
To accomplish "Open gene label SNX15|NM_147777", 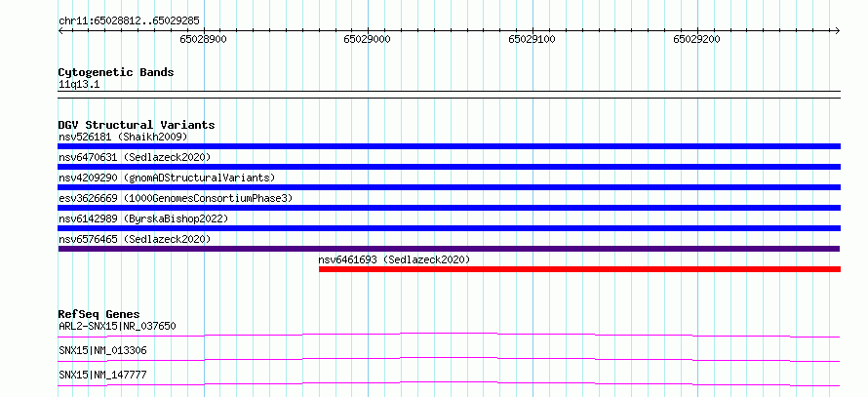I will coord(102,375).
